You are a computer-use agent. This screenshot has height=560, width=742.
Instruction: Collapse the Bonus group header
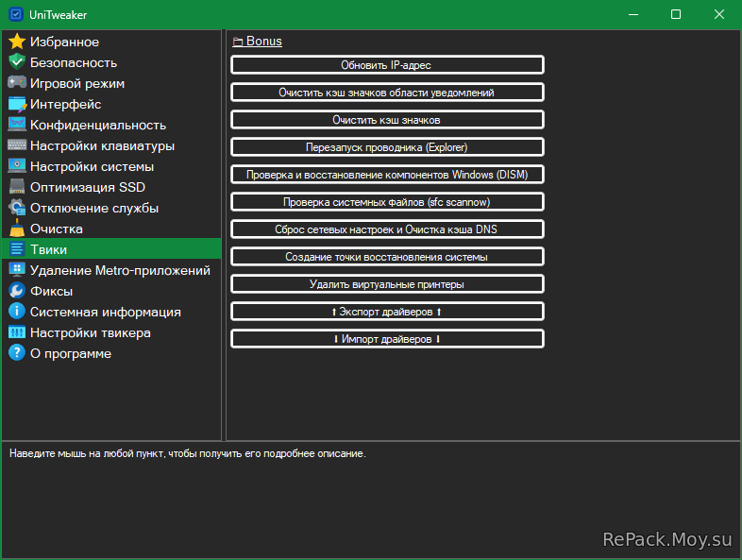click(257, 42)
